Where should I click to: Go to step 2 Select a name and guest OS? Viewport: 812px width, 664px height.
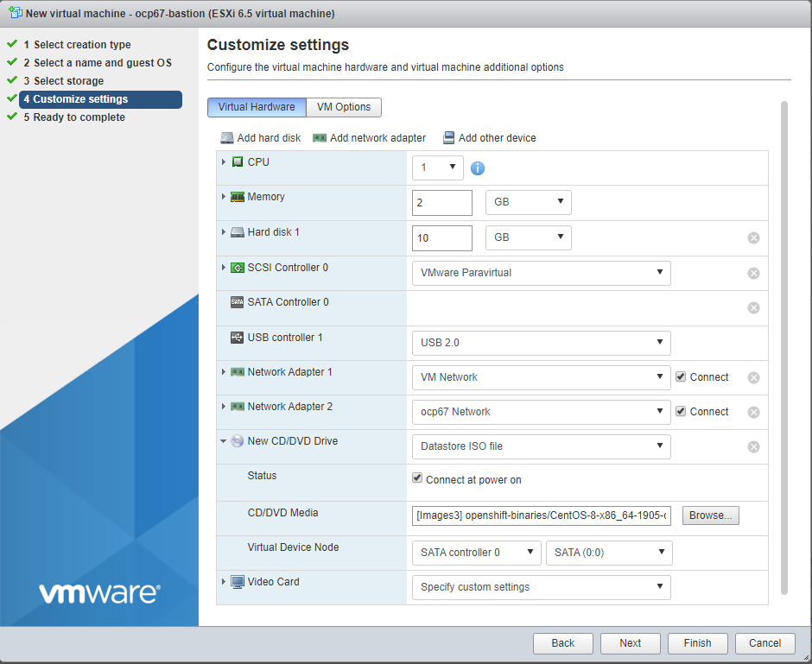coord(98,63)
